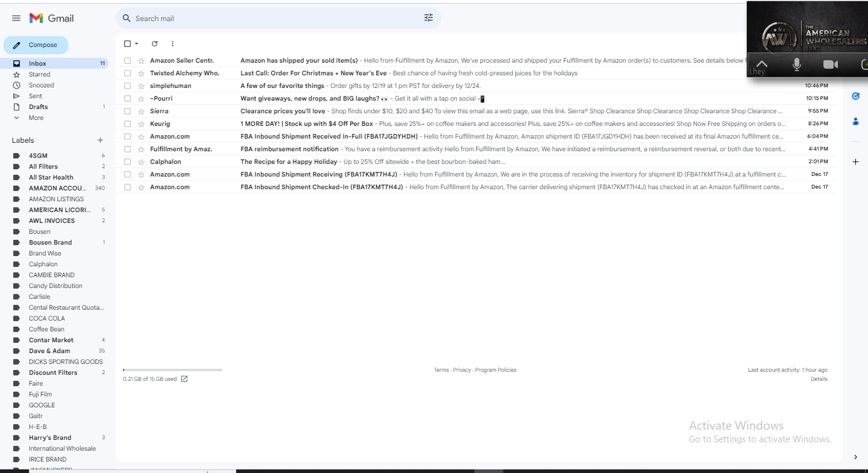Star the Fulfillment by Amazon reimbursement email
The height and width of the screenshot is (473, 868).
141,149
